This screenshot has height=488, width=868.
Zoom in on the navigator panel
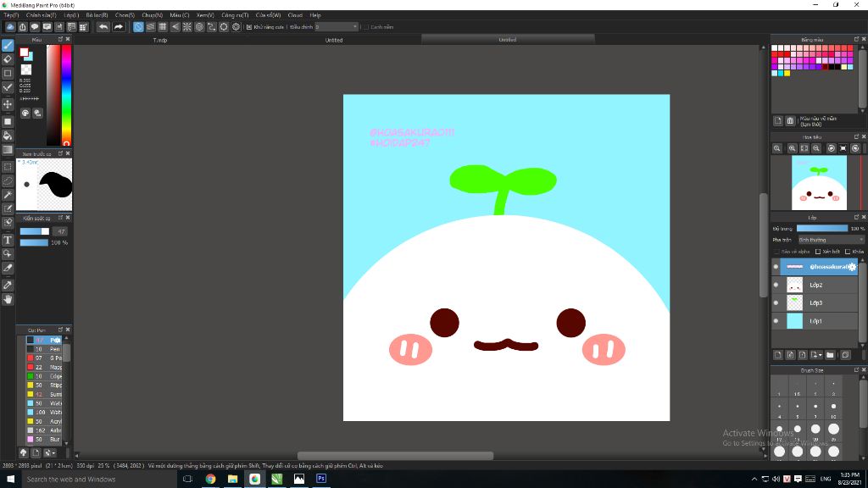[x=793, y=148]
